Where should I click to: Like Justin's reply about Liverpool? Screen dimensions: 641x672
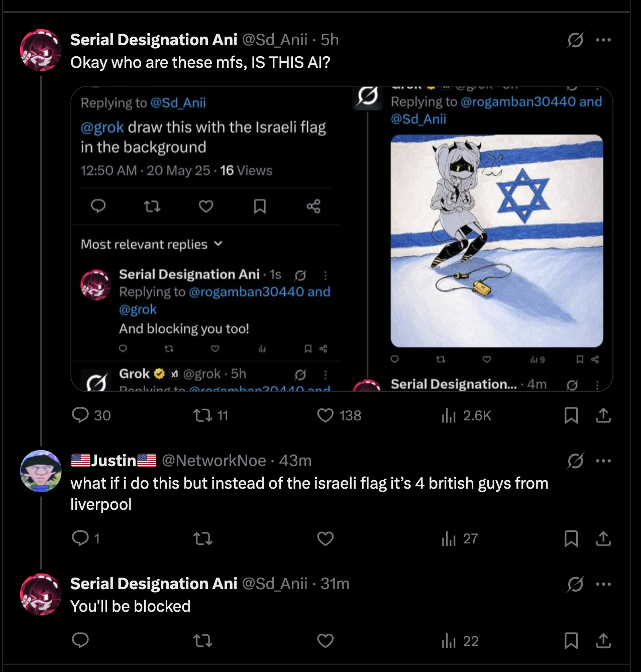[326, 538]
